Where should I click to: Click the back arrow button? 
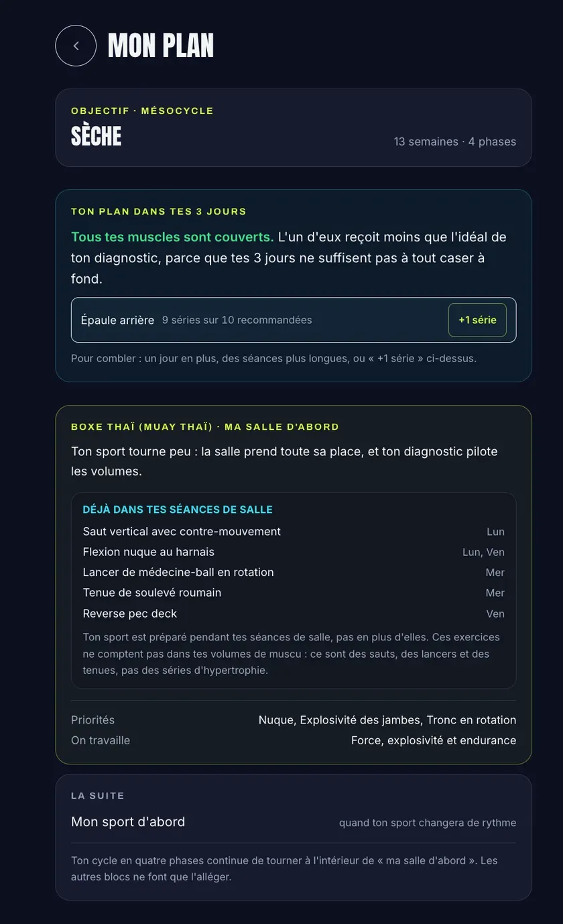click(x=76, y=46)
